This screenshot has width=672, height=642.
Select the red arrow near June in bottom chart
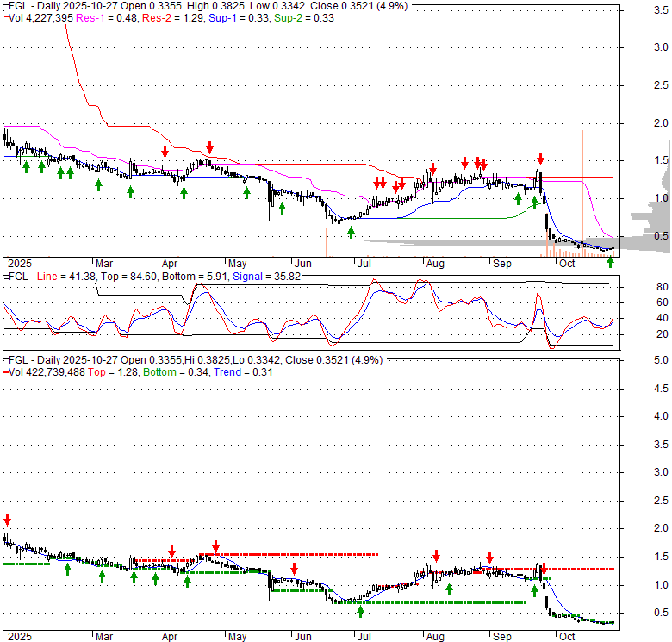coord(295,568)
